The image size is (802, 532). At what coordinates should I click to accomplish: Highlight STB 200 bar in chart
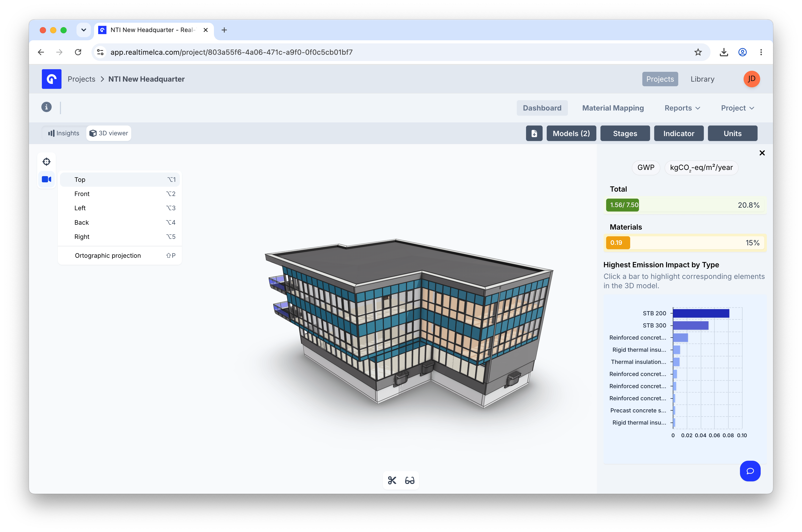[x=701, y=313]
